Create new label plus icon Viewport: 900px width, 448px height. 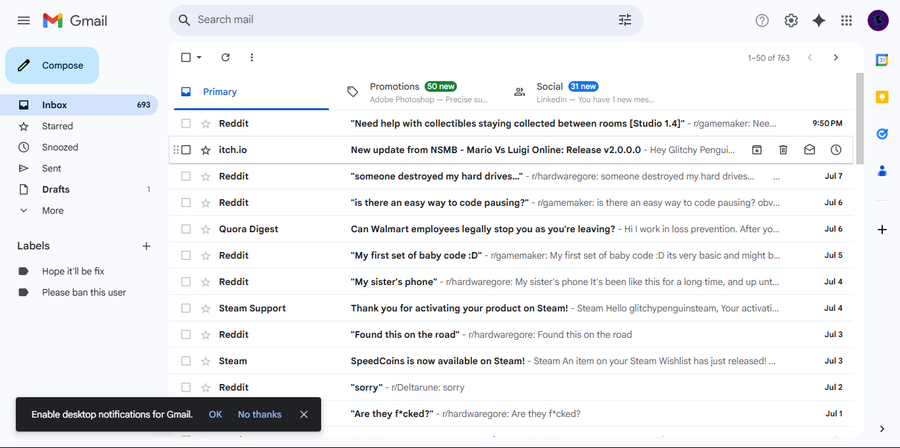tap(146, 246)
